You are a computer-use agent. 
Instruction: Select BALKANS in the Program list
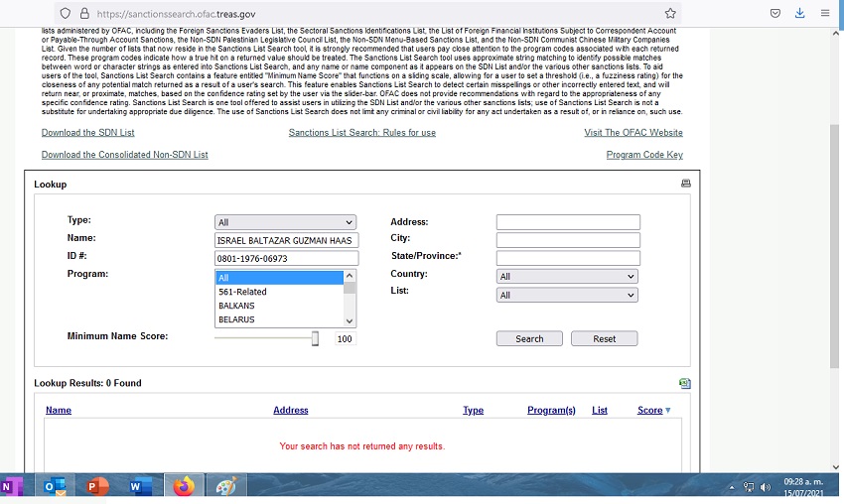click(x=236, y=307)
